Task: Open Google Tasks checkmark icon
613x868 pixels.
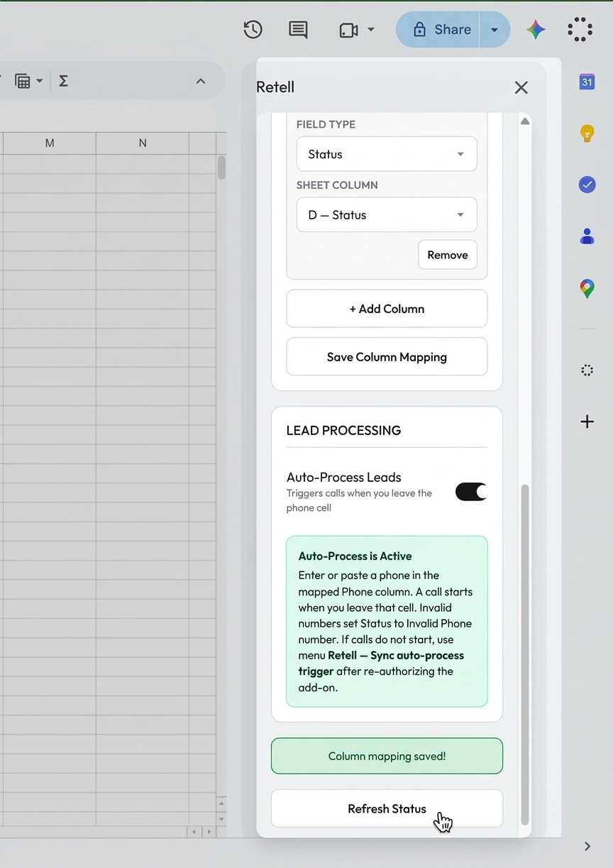Action: click(x=587, y=185)
